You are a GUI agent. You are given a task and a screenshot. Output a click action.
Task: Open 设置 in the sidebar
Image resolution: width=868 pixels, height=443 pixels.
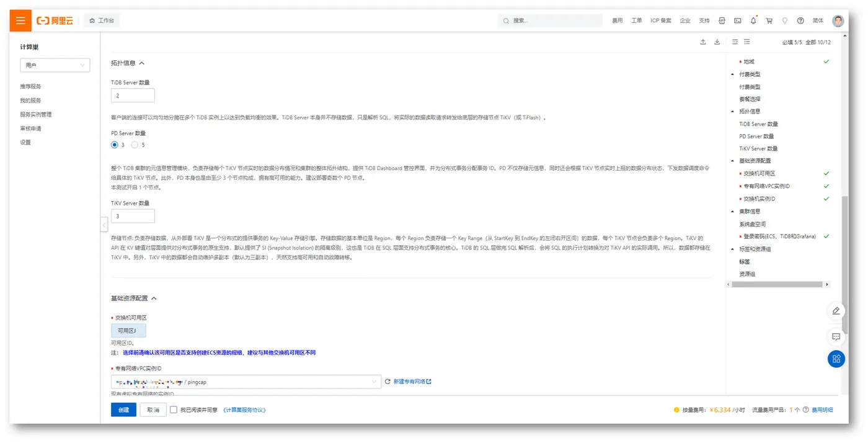pyautogui.click(x=25, y=142)
